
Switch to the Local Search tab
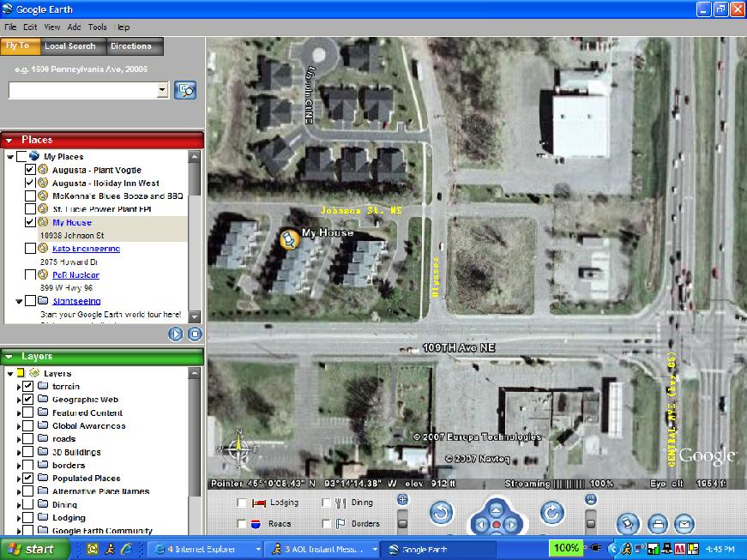[x=70, y=46]
